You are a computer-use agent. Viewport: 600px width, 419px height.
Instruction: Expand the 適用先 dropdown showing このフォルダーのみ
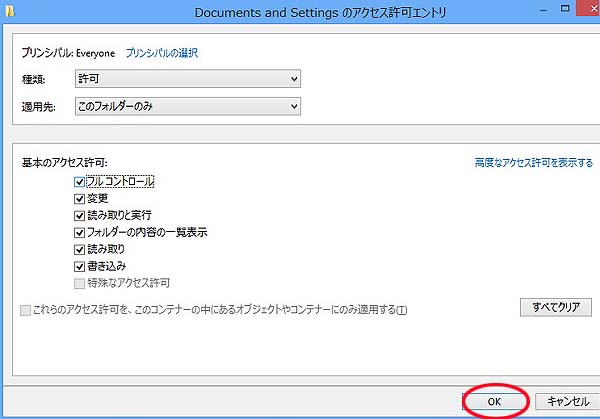click(188, 105)
